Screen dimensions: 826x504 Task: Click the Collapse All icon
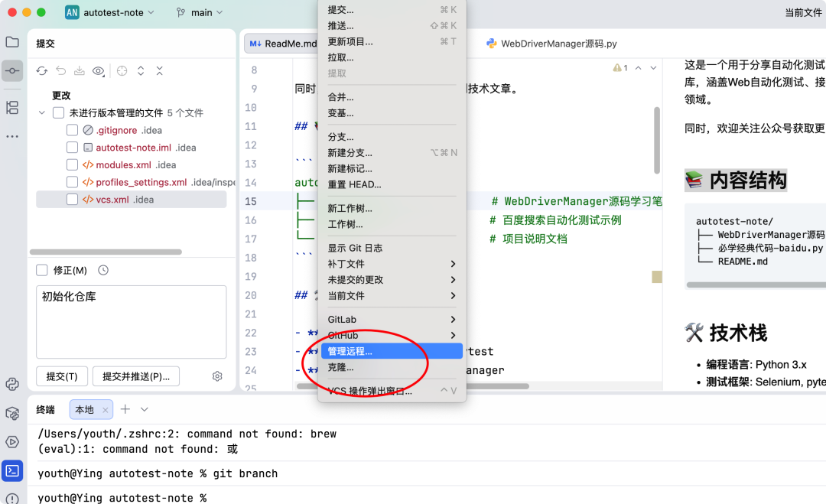[160, 70]
